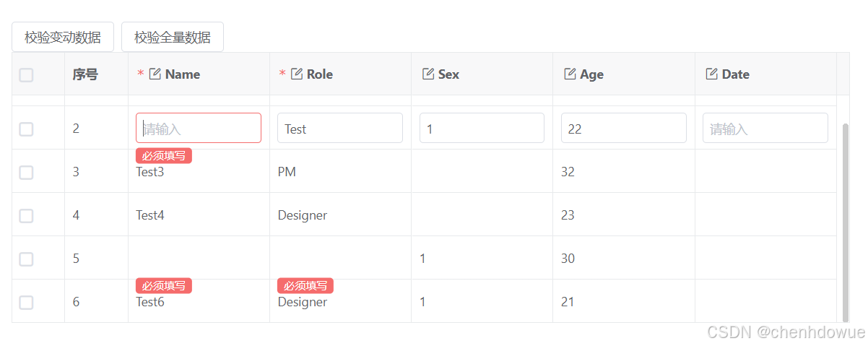Click the 校验全量数据 button
The height and width of the screenshot is (346, 868).
pyautogui.click(x=173, y=38)
